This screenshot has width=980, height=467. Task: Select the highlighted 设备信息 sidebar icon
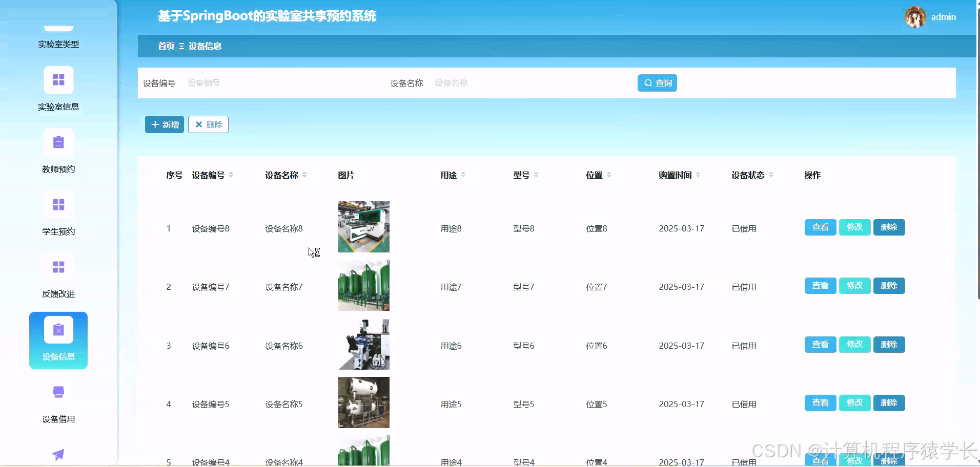click(58, 330)
